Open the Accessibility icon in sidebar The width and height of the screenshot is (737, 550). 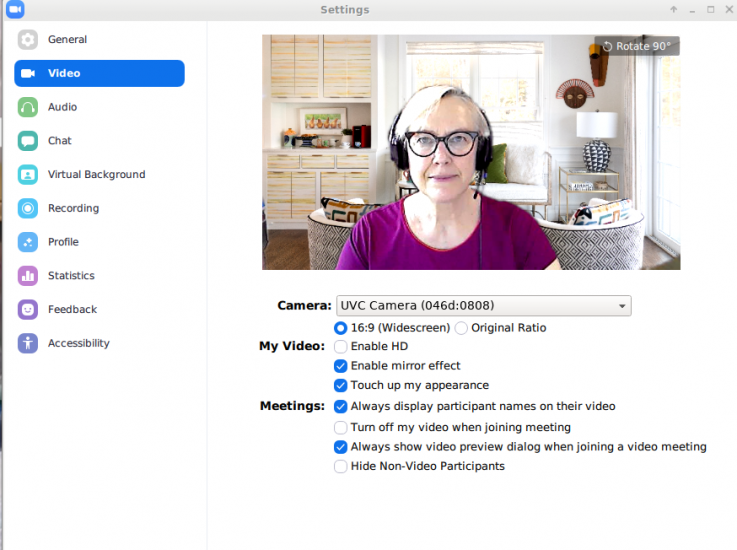coord(28,343)
